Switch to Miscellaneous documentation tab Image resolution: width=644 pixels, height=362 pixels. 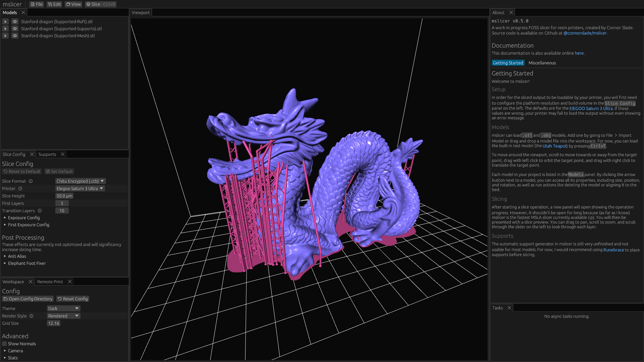(542, 63)
